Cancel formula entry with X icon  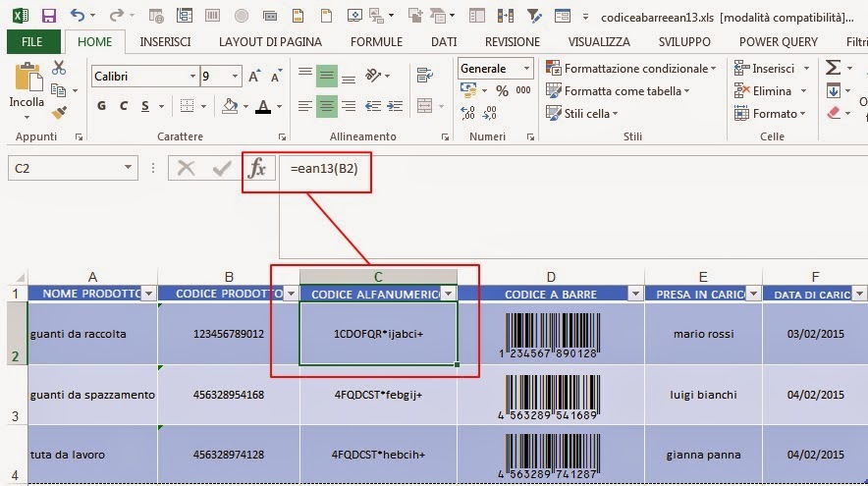coord(186,168)
